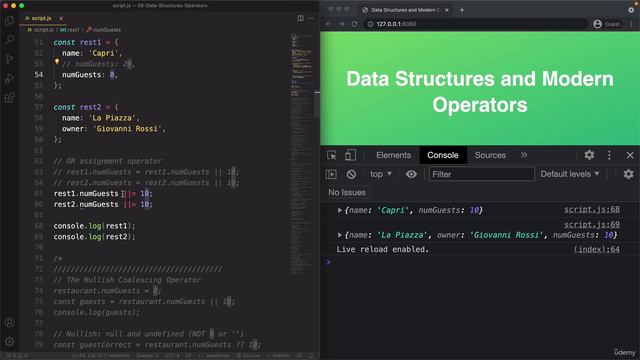
Task: Expand the logged Capri object
Action: coord(339,210)
